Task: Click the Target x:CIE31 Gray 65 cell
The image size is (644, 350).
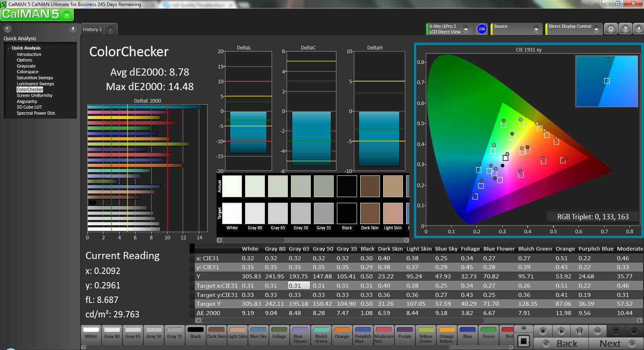Action: pyautogui.click(x=299, y=286)
